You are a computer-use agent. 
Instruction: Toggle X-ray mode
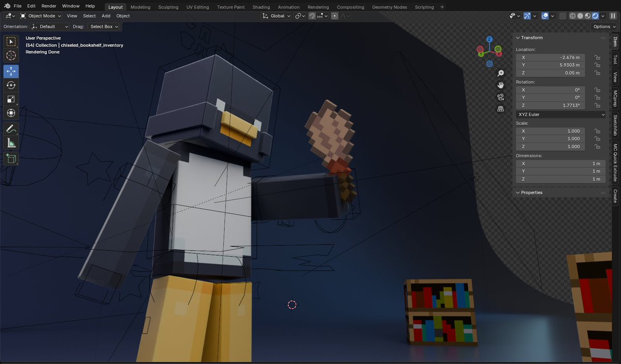pyautogui.click(x=562, y=16)
